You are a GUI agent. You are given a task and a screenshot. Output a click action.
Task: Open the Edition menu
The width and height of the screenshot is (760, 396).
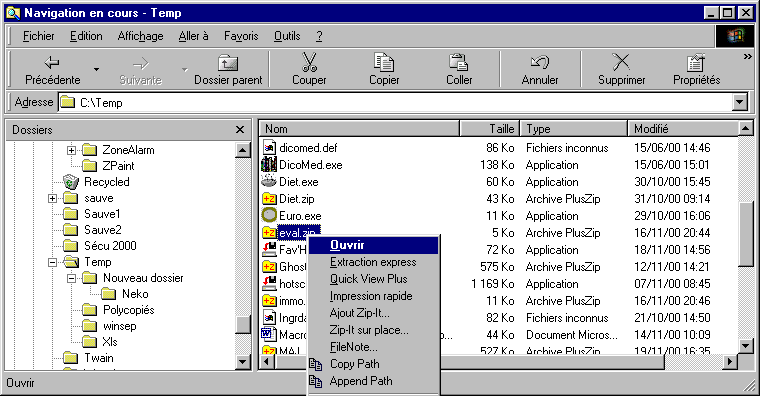click(x=86, y=36)
